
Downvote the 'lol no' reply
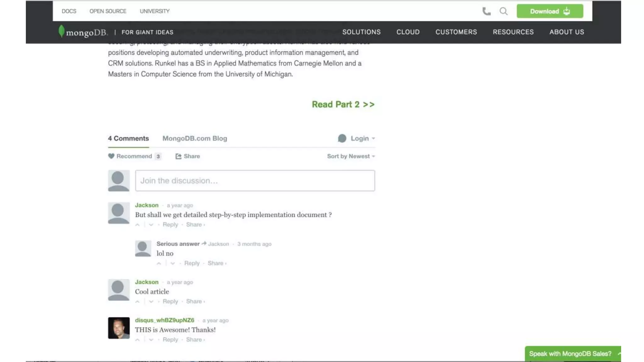[x=173, y=263]
